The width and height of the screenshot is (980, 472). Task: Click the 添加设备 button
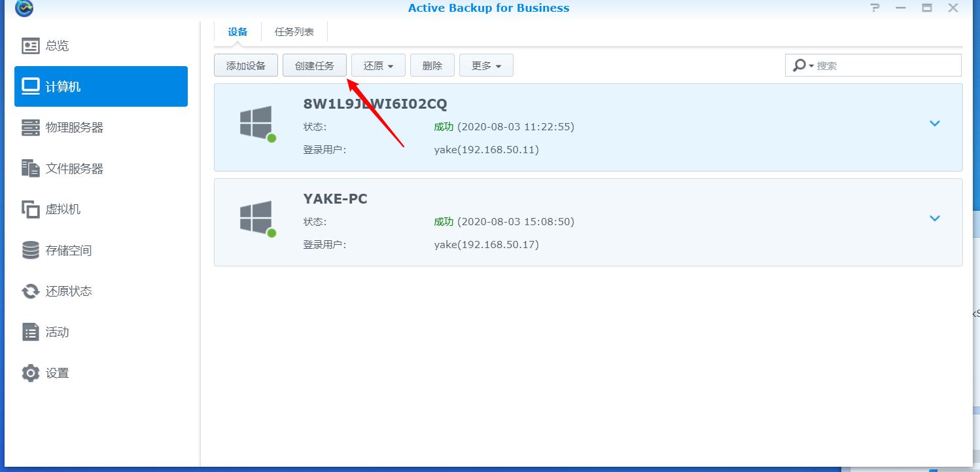point(246,65)
